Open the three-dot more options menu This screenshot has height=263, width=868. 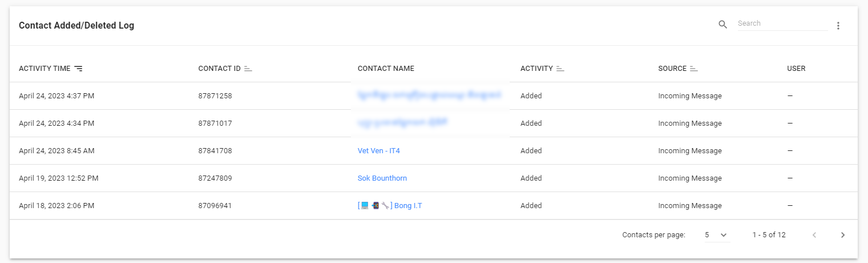pyautogui.click(x=838, y=26)
